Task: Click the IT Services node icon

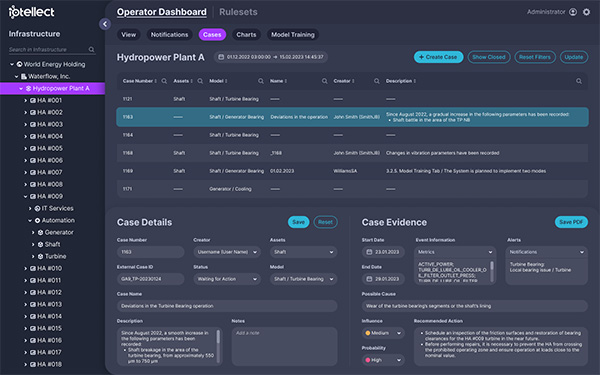Action: click(38, 208)
